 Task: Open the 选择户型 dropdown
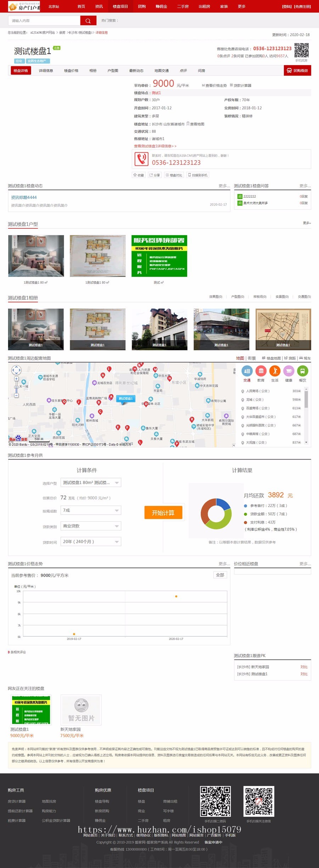[x=91, y=482]
